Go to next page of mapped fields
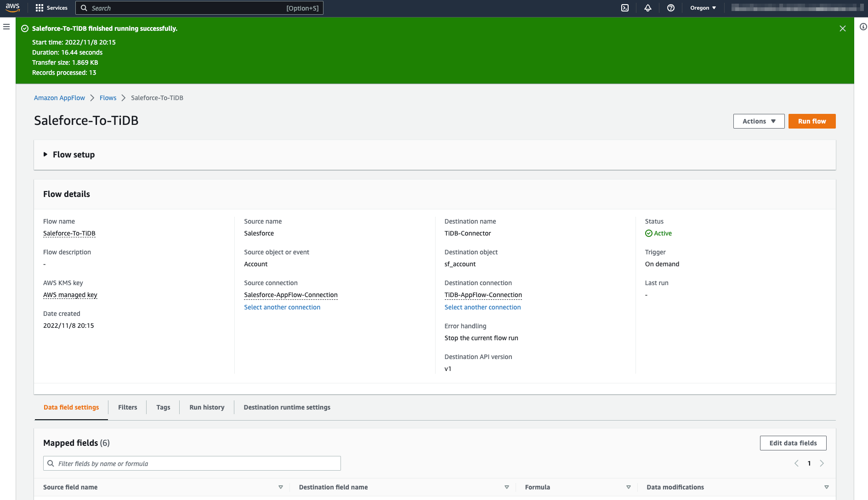 pyautogui.click(x=822, y=463)
